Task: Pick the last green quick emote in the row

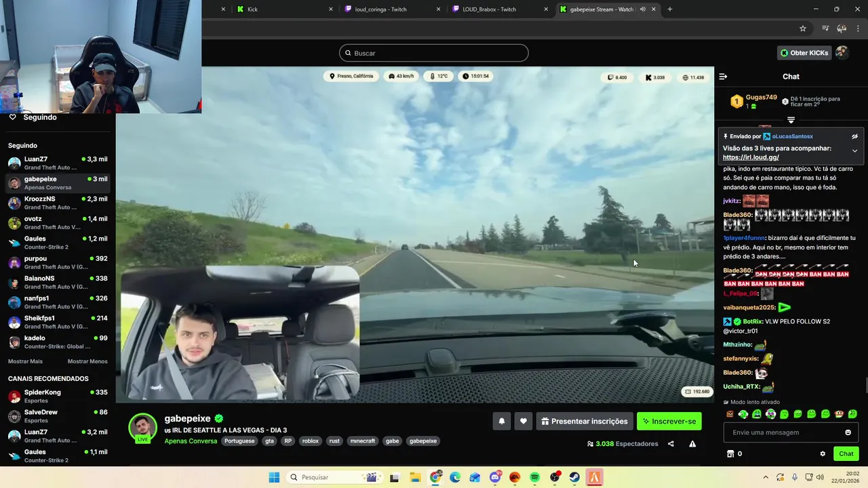Action: click(x=852, y=414)
